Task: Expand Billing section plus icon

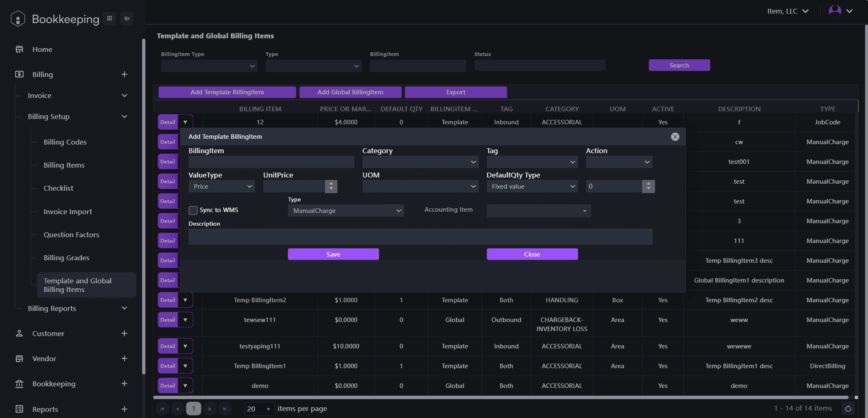Action: point(124,74)
